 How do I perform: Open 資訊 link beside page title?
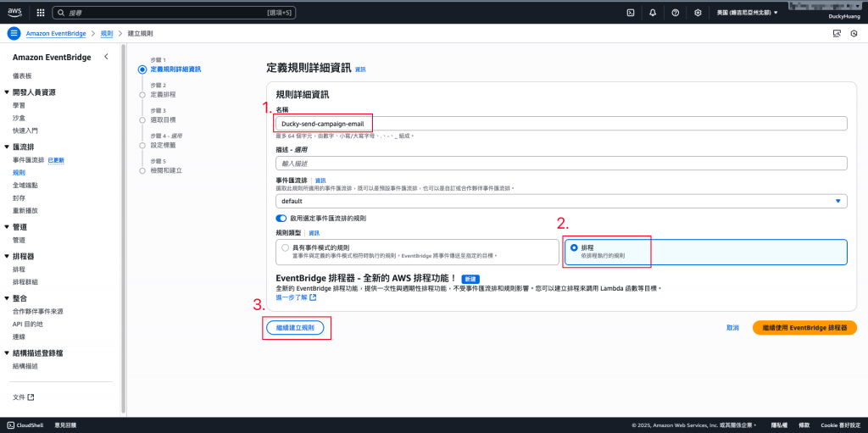[x=360, y=69]
